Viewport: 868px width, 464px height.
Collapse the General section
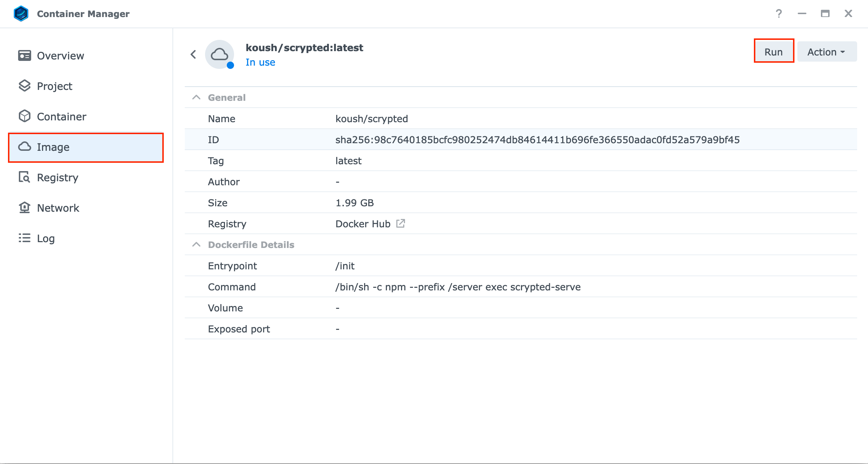coord(196,97)
